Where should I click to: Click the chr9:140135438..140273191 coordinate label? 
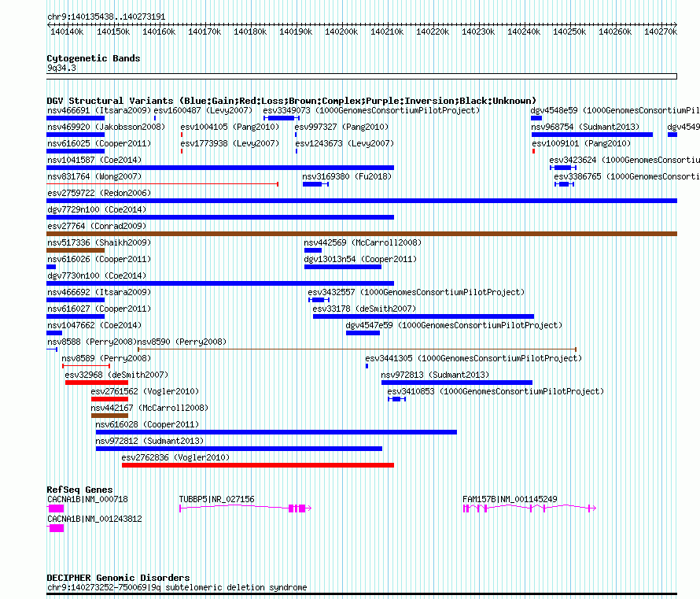(106, 17)
